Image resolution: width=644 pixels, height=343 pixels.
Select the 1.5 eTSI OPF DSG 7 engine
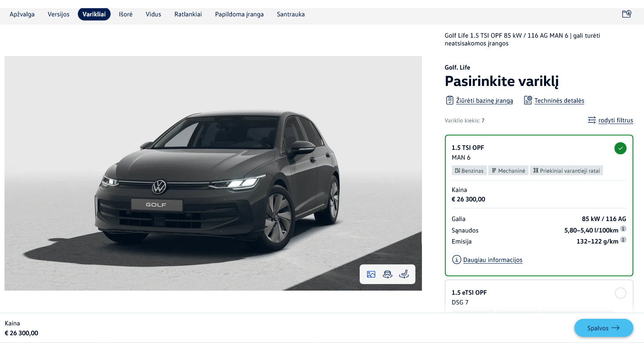click(620, 293)
